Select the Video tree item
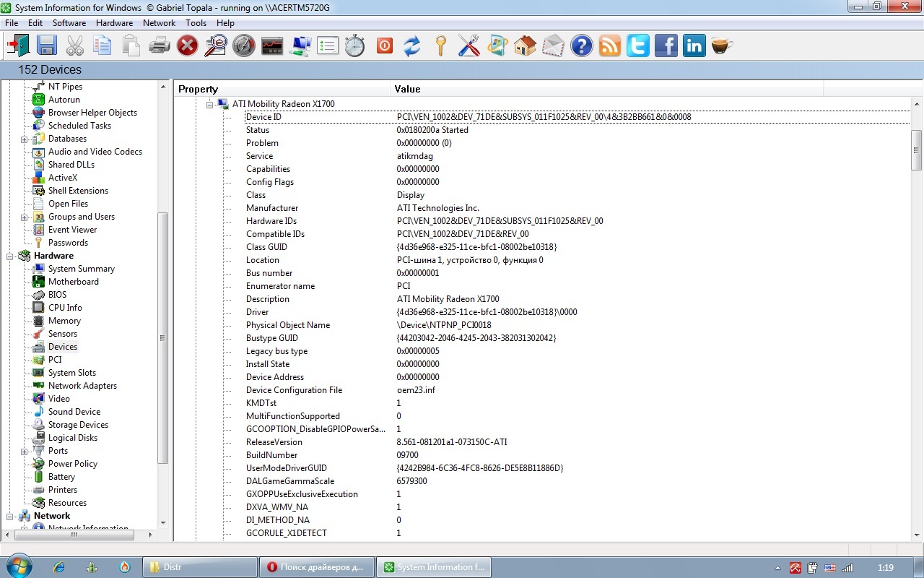This screenshot has height=578, width=924. [x=59, y=399]
